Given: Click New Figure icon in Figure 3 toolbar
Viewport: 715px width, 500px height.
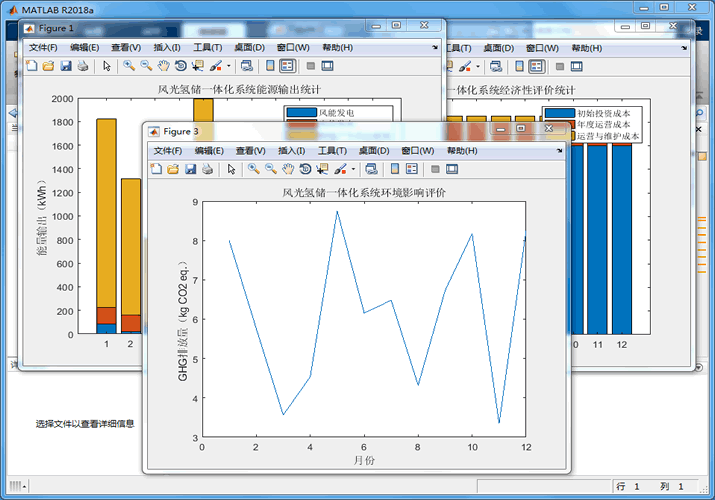Looking at the screenshot, I should (156, 169).
